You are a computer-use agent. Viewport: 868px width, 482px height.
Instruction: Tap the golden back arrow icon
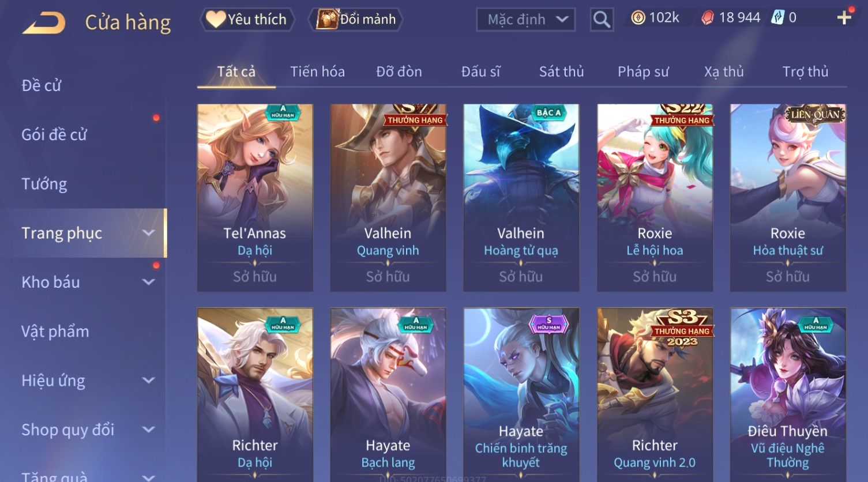pyautogui.click(x=44, y=23)
